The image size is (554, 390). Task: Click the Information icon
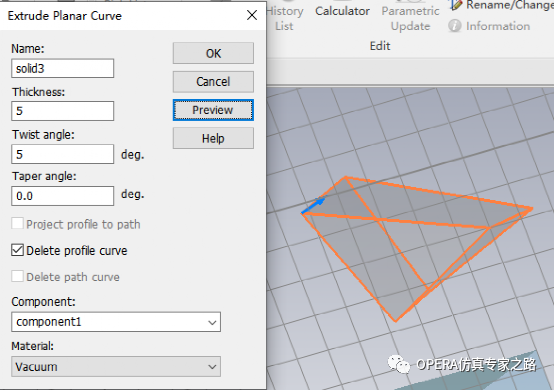(x=455, y=26)
